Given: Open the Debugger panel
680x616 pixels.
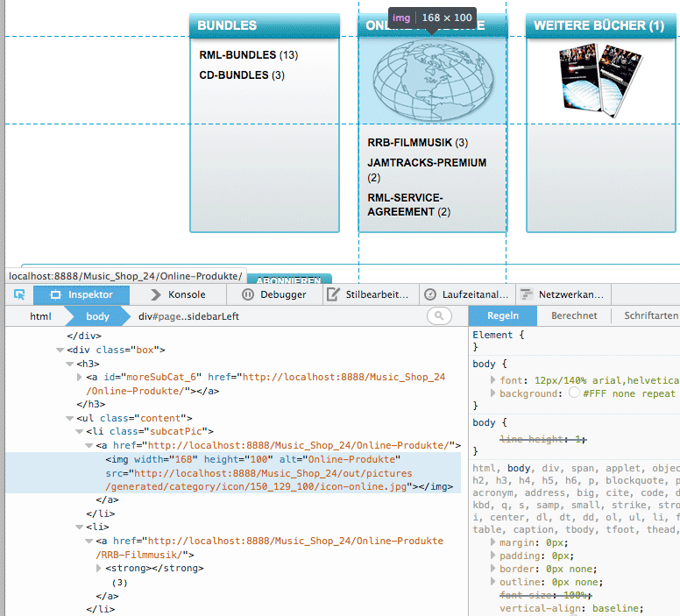Looking at the screenshot, I should pyautogui.click(x=274, y=295).
